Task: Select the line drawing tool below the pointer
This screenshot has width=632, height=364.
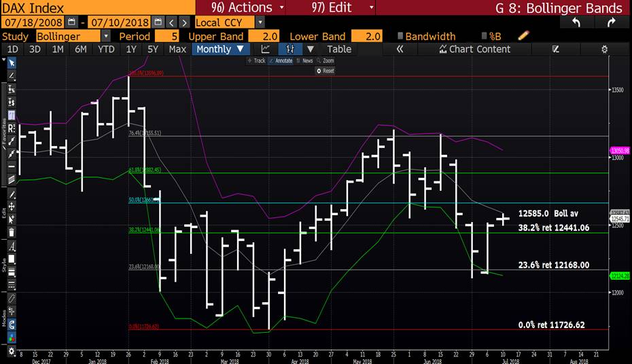Action: tap(12, 75)
